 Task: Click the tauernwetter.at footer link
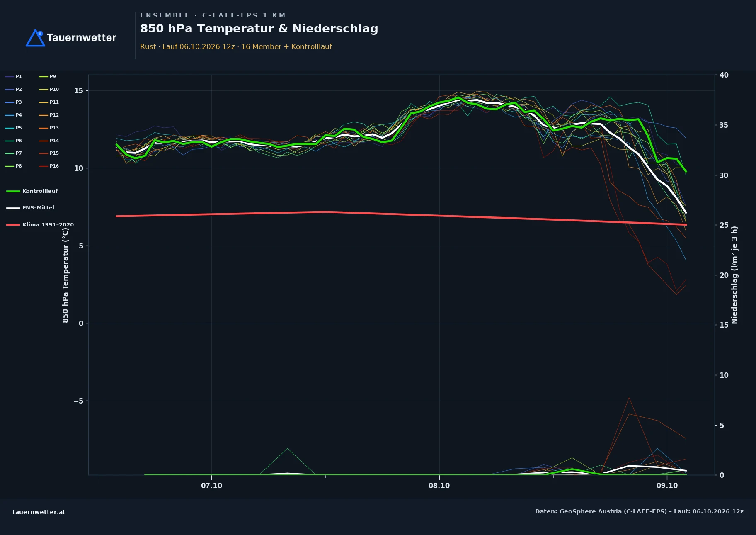pyautogui.click(x=39, y=512)
